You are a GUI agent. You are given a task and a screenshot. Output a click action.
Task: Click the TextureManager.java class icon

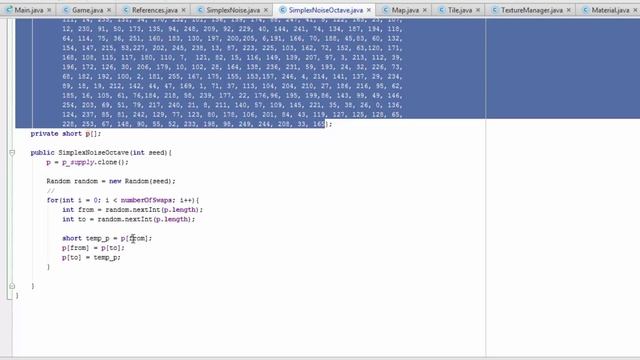pyautogui.click(x=495, y=10)
